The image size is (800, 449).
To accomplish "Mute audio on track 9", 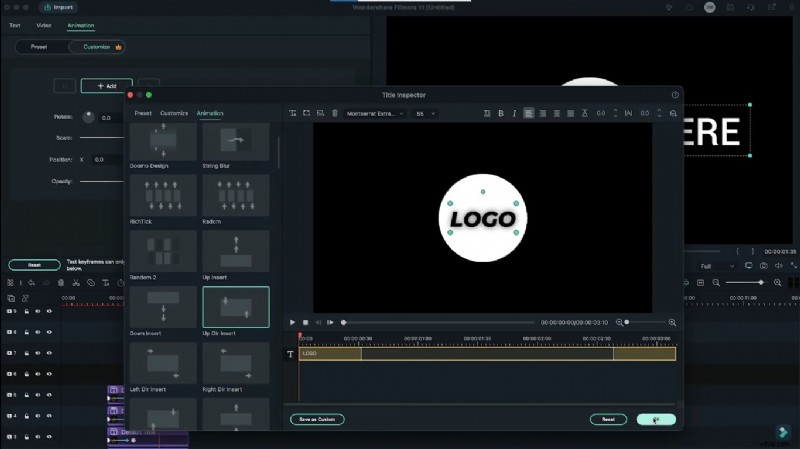I will [38, 311].
